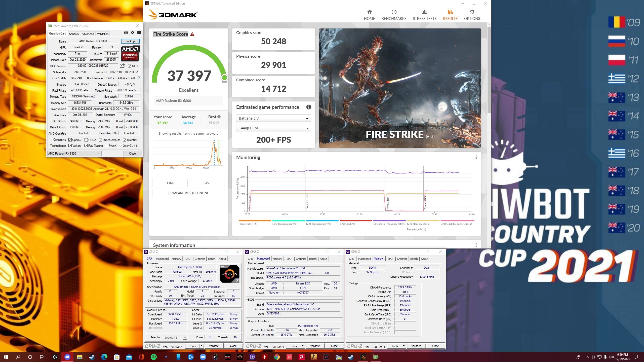The image size is (644, 362).
Task: Open the Results tab in 3DMark
Action: (x=450, y=15)
